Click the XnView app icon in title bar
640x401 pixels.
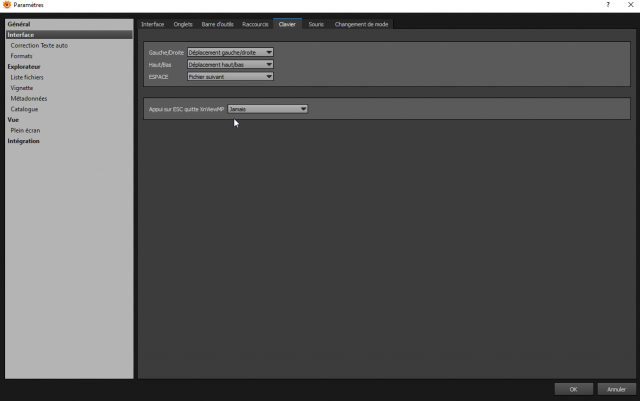pos(7,4)
